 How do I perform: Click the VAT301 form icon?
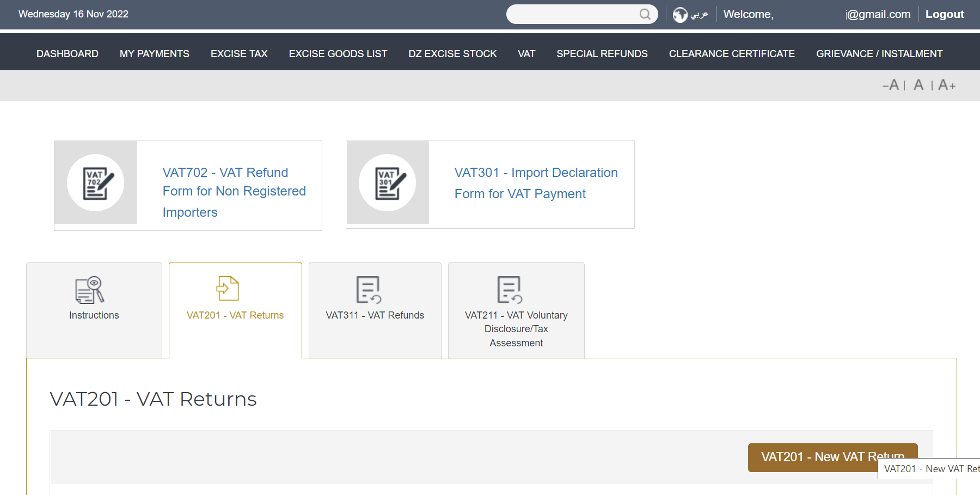click(388, 183)
